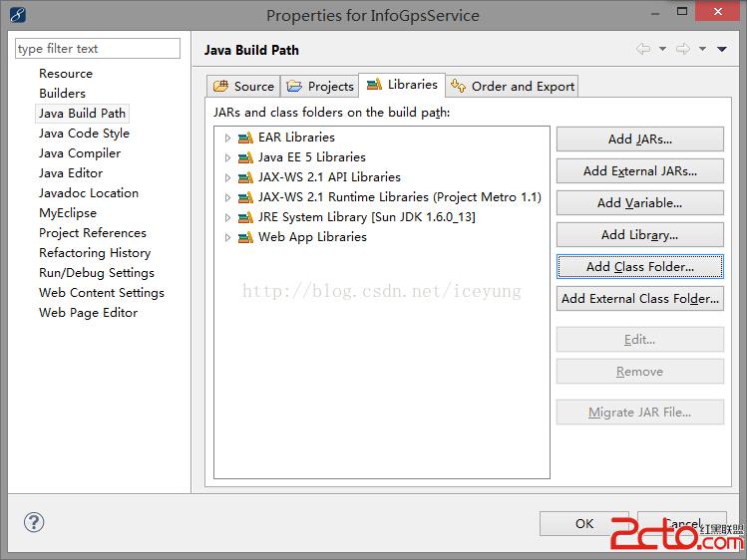The image size is (747, 560).
Task: Expand the Web App Libraries node
Action: pyautogui.click(x=227, y=237)
